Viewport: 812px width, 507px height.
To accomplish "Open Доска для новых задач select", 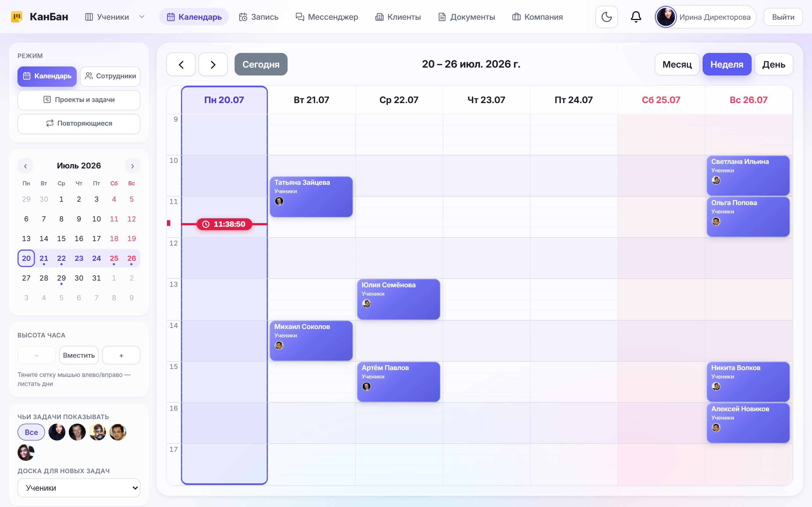I will [x=79, y=488].
